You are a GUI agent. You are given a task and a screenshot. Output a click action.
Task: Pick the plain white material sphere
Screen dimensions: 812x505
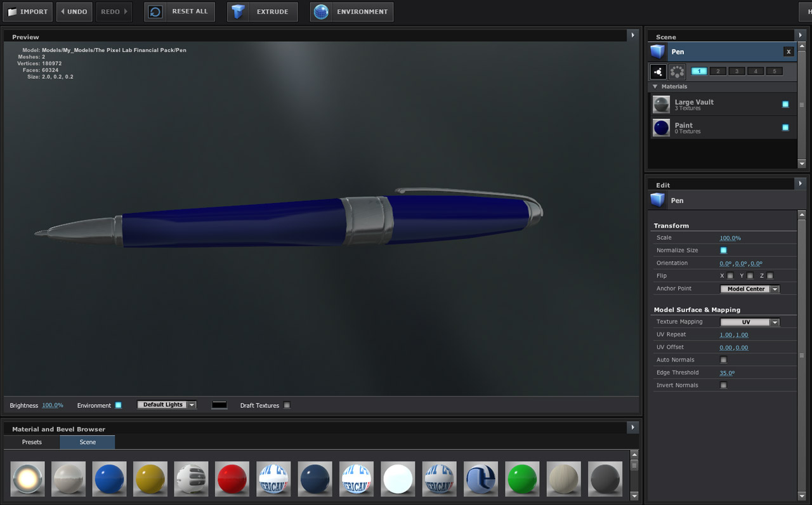click(x=398, y=478)
